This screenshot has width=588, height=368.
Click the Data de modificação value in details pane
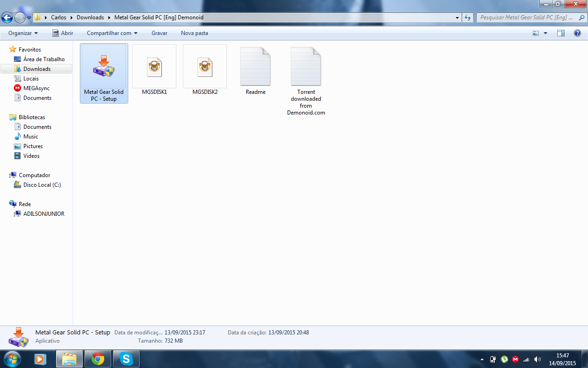(185, 332)
